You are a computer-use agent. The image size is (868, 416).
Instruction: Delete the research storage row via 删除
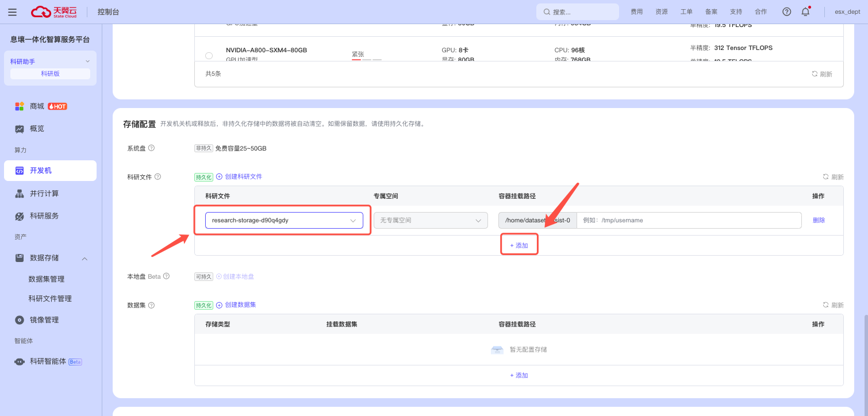819,221
